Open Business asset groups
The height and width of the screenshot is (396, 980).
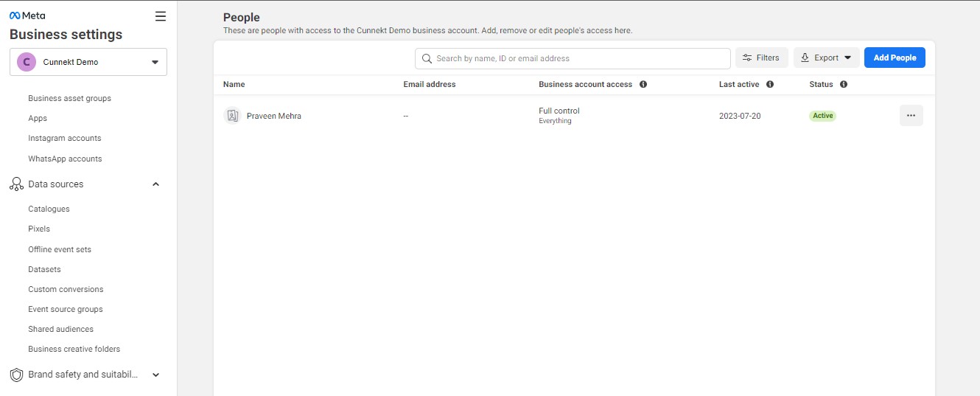coord(69,98)
